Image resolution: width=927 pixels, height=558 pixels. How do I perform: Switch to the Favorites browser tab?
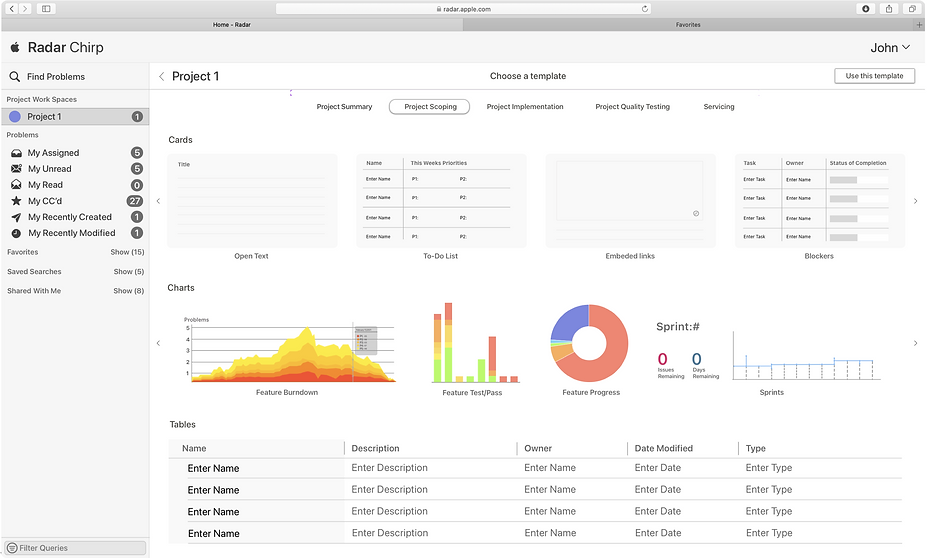click(x=688, y=25)
